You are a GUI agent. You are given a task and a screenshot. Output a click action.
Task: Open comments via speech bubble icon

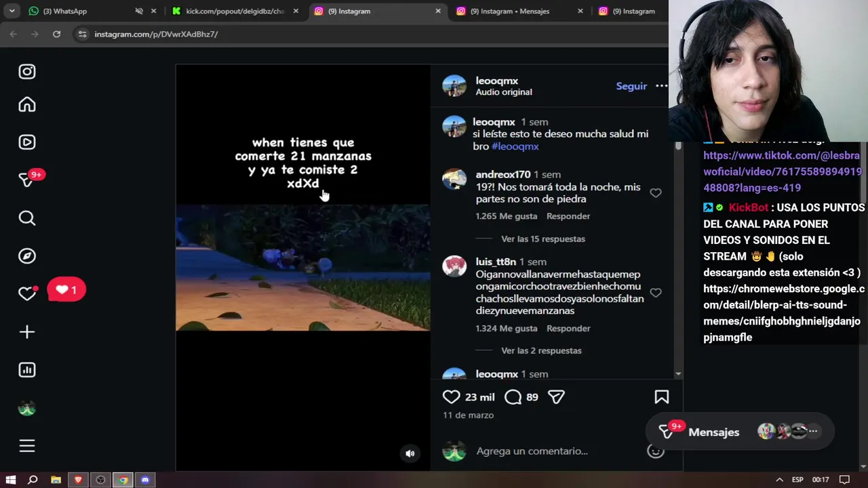(x=513, y=396)
